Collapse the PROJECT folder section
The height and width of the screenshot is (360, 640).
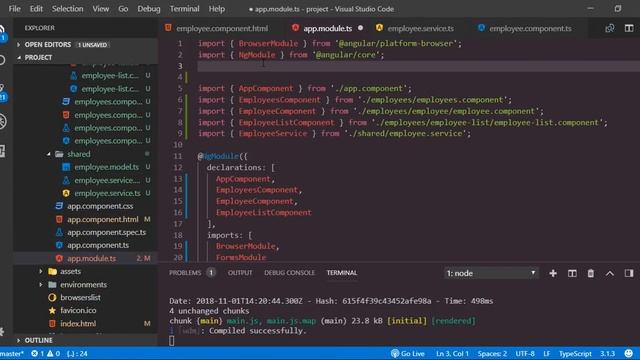86,58
